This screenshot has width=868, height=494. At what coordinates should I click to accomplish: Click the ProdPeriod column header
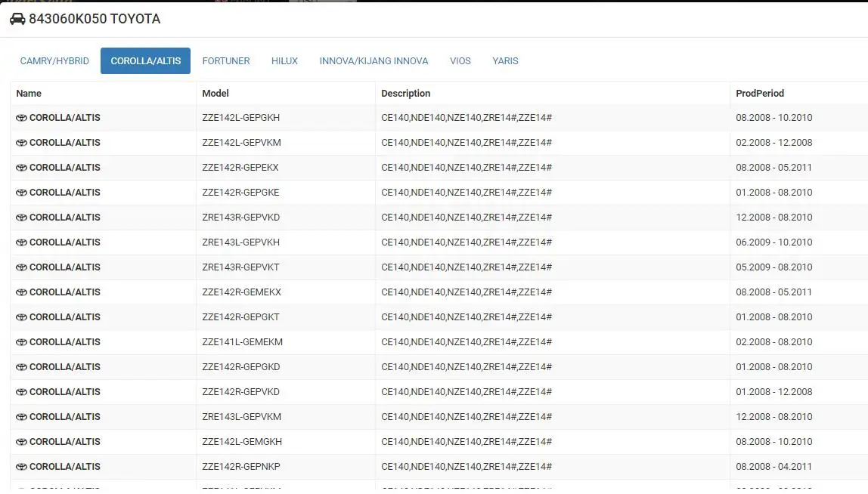coord(759,94)
